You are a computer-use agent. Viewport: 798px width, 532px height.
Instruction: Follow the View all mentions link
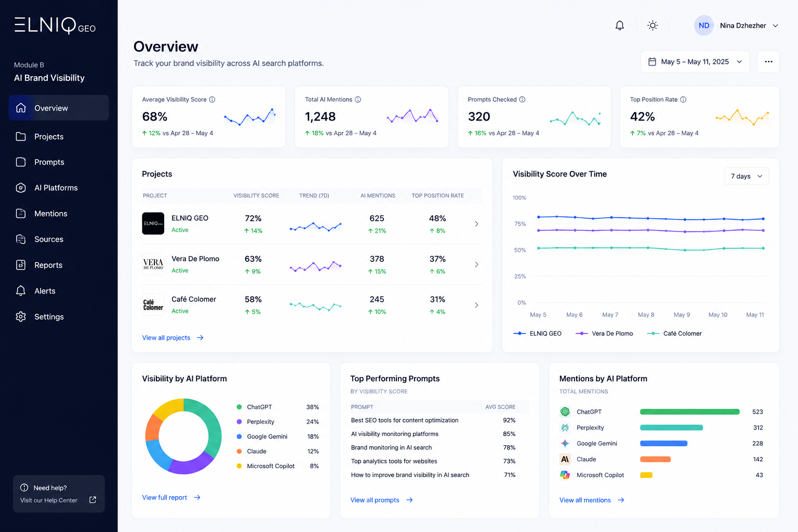592,500
